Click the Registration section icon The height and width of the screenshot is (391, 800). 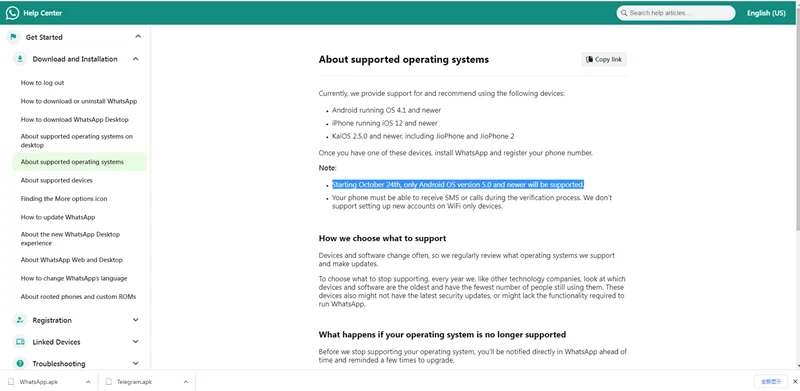(20, 320)
